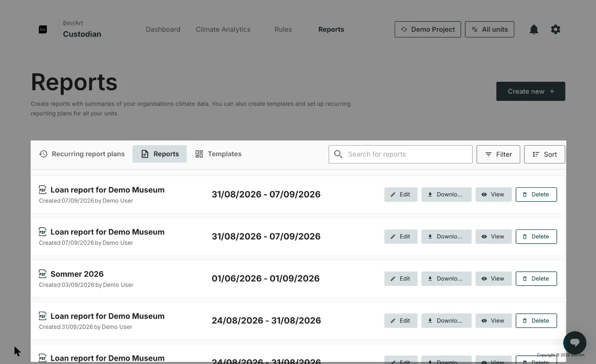The image size is (596, 364).
Task: Delete the Sommer 2026 report
Action: (536, 278)
